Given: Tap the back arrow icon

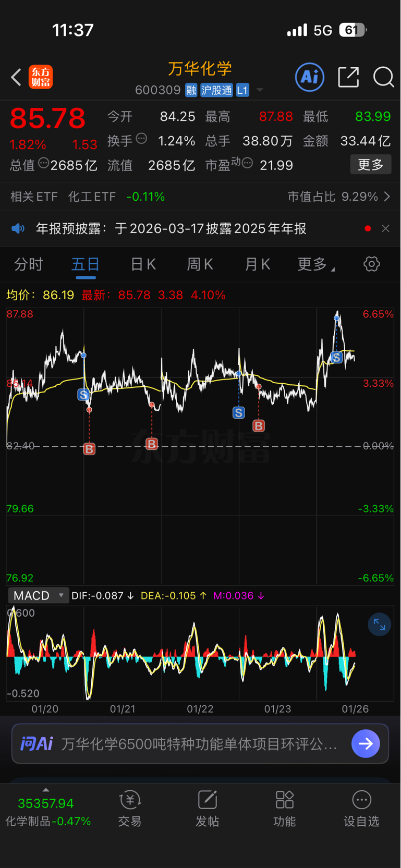Looking at the screenshot, I should pyautogui.click(x=16, y=78).
